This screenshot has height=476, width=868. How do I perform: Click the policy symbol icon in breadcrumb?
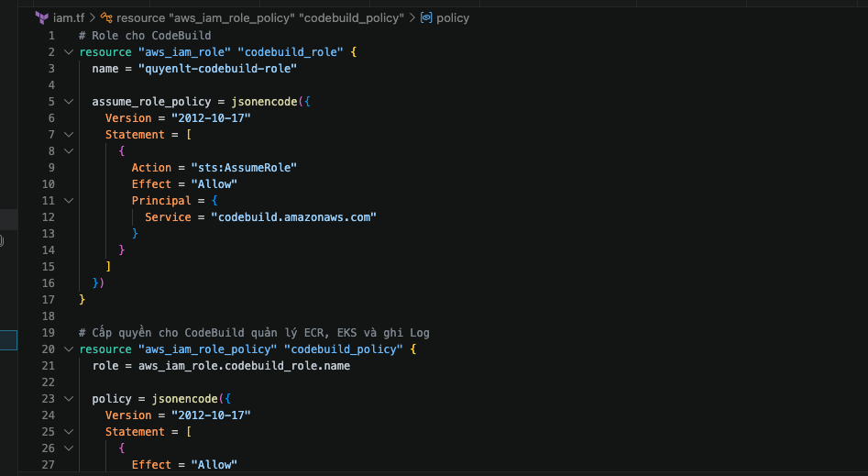(x=426, y=17)
